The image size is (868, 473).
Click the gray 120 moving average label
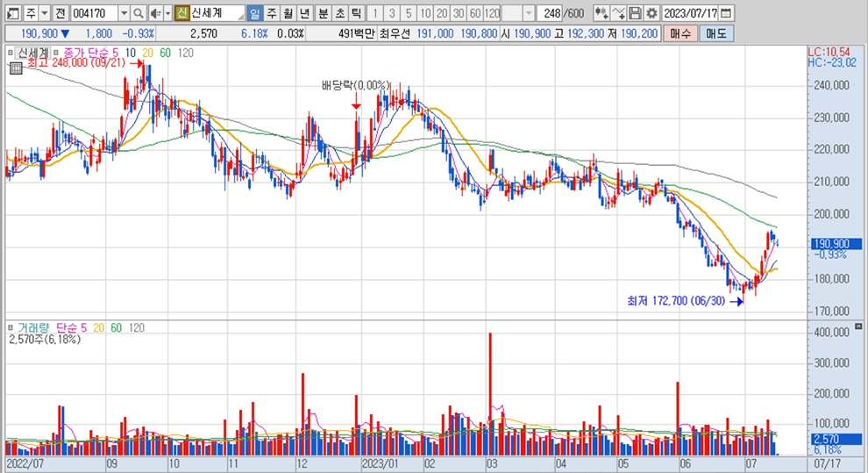click(x=186, y=53)
